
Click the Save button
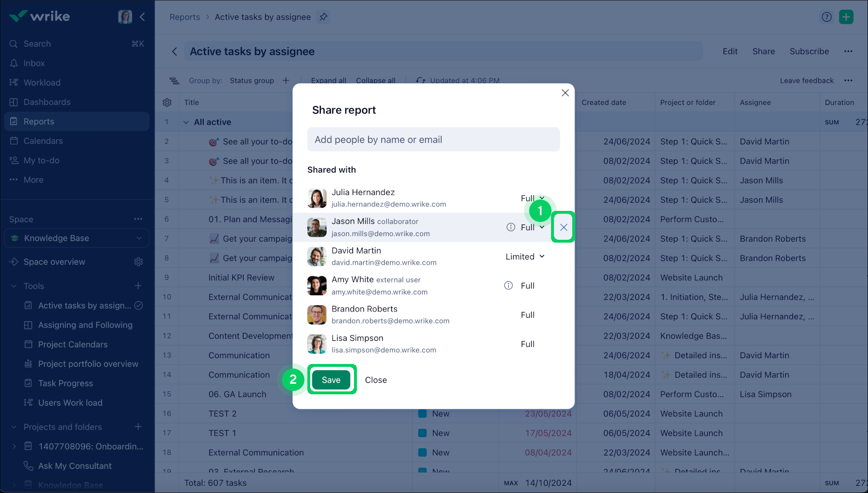click(x=331, y=380)
